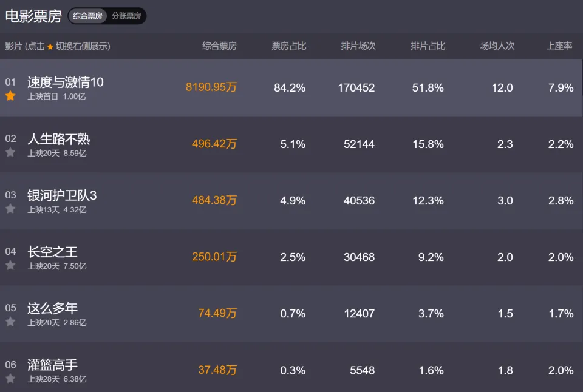The height and width of the screenshot is (392, 583).
Task: Click the 综合票房 column header
Action: pyautogui.click(x=219, y=46)
